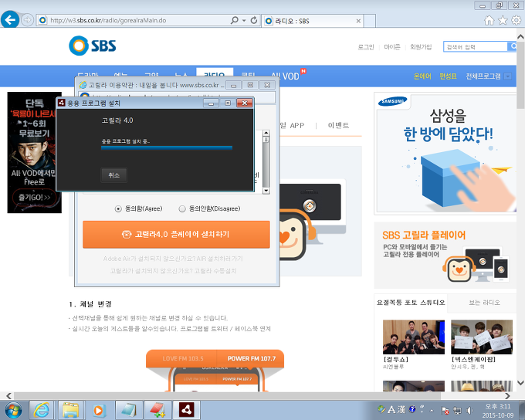Open the All VOD menu item
Image resolution: width=525 pixels, height=420 pixels.
[285, 76]
